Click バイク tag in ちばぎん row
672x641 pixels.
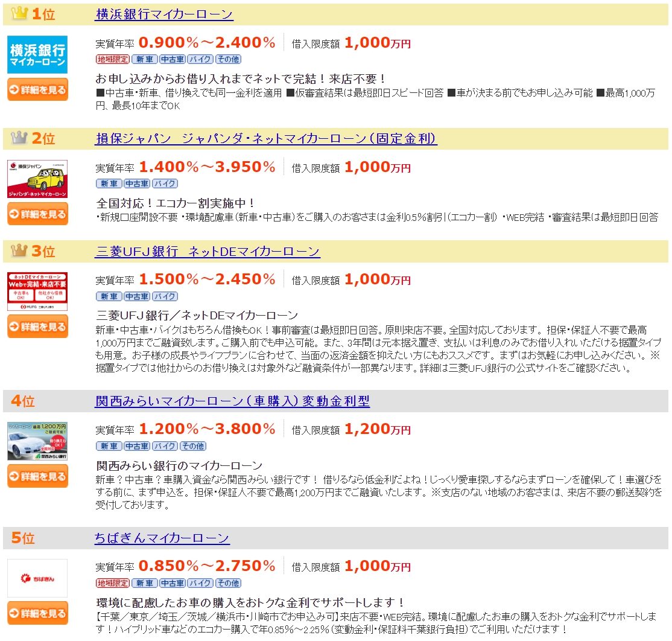tap(200, 583)
